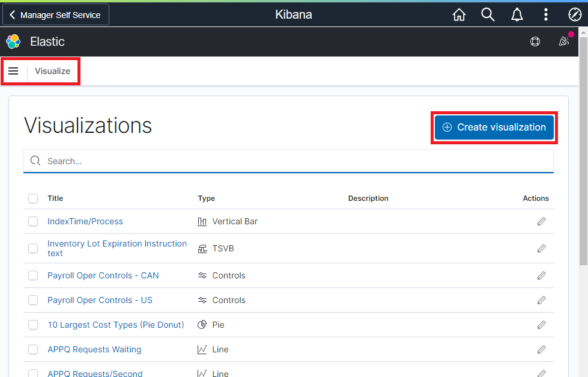This screenshot has width=588, height=377.
Task: Select the Visualize breadcrumb item
Action: pos(52,71)
